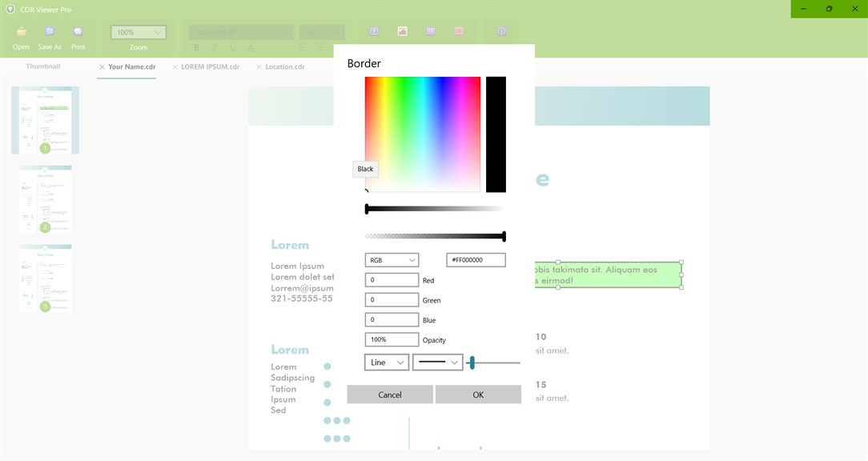The image size is (868, 461).
Task: Click the insert text frame icon
Action: 373,30
